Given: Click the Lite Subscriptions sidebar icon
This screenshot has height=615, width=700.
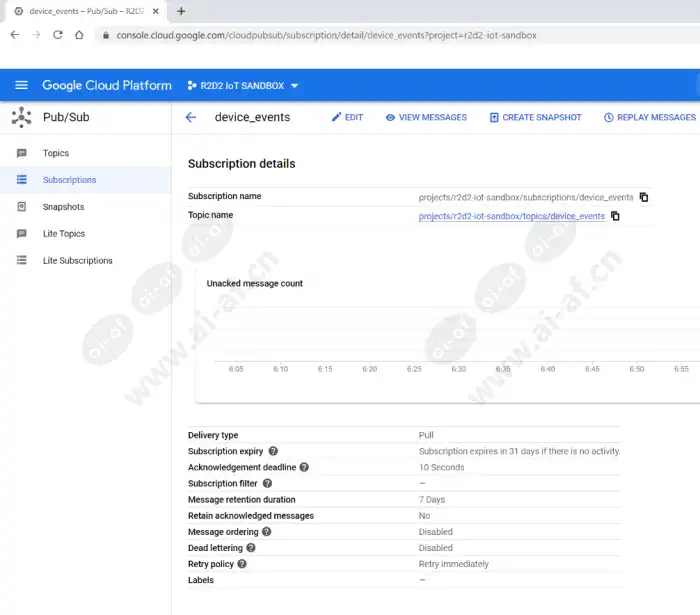Looking at the screenshot, I should [21, 260].
